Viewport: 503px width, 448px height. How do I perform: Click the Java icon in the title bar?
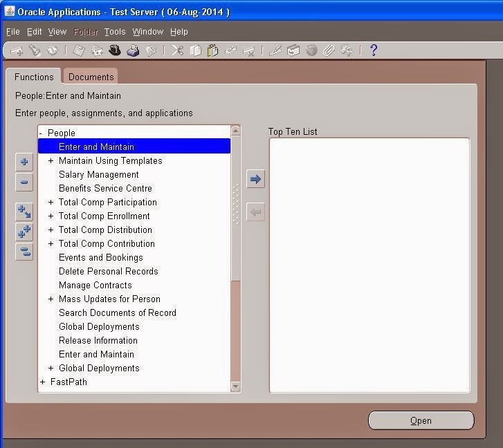click(x=9, y=11)
